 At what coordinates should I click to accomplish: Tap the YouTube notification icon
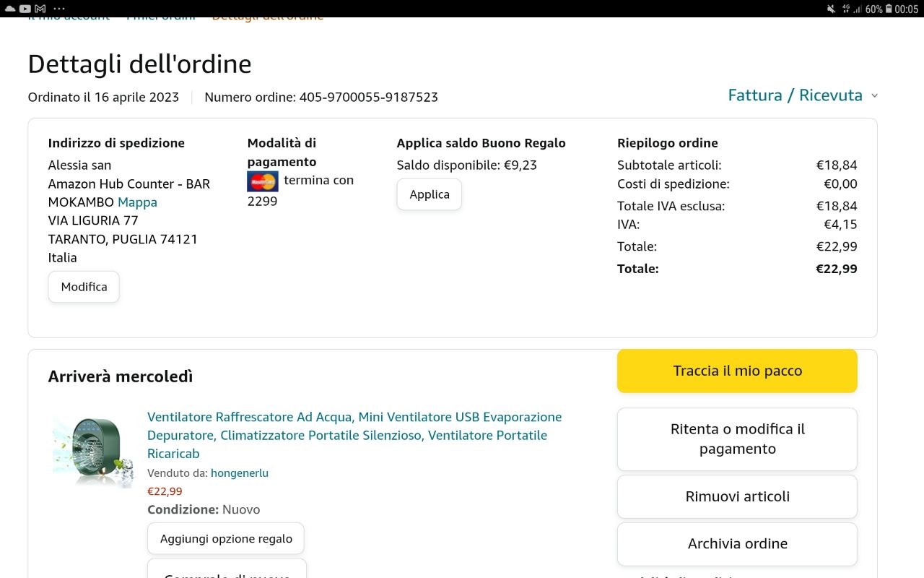point(25,9)
